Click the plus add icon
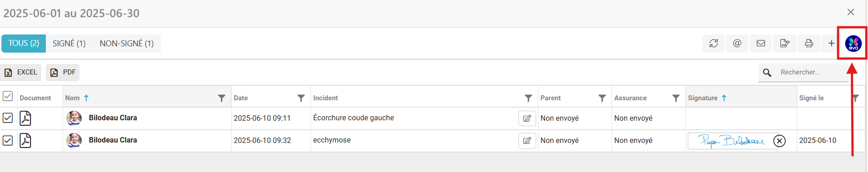Screen dimensions: 868x172 [x=831, y=44]
